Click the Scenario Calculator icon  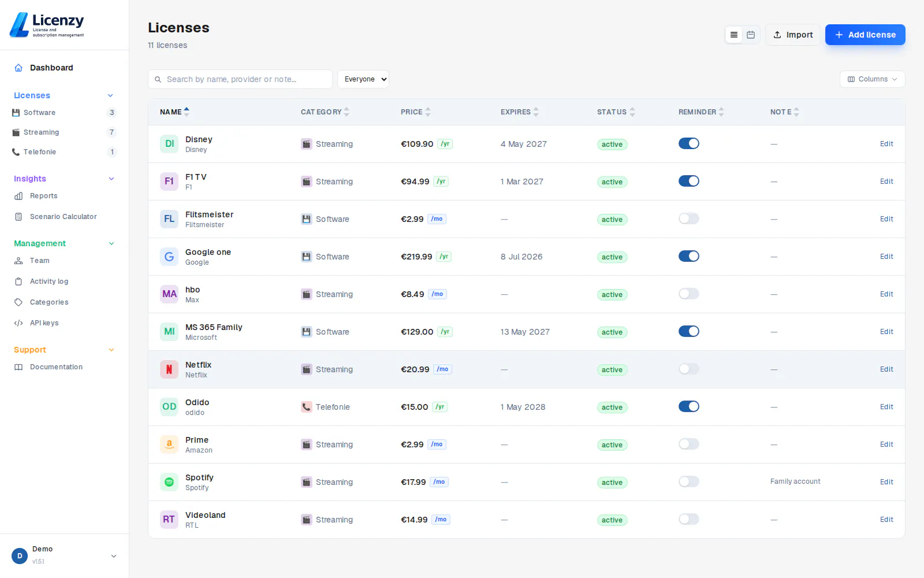[x=18, y=217]
